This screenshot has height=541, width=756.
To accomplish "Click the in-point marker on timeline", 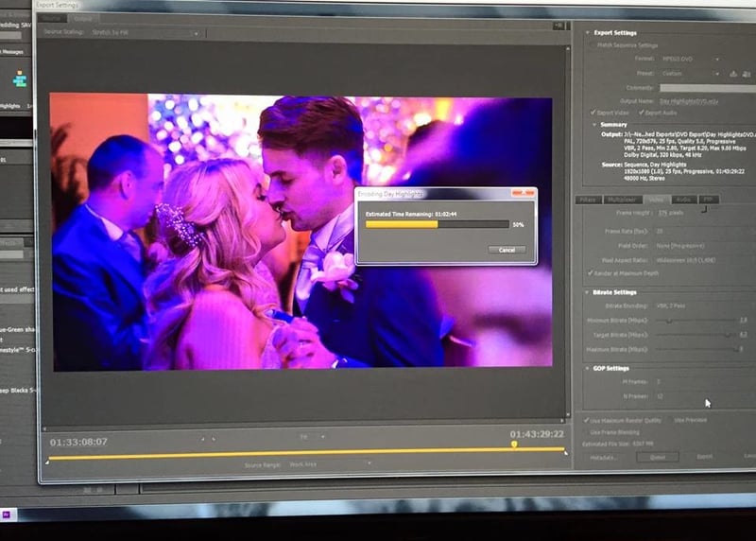I will click(47, 462).
